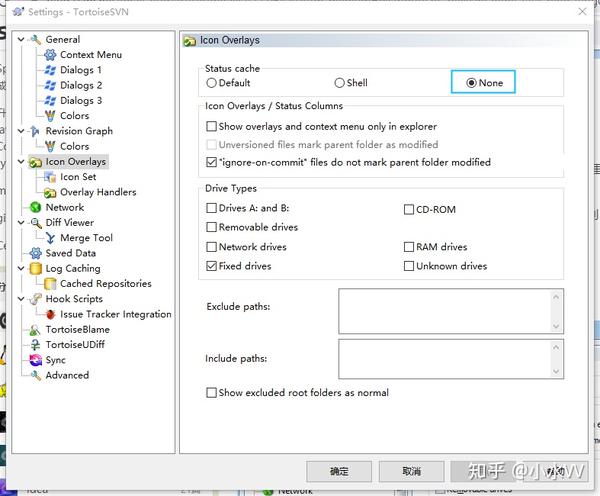Click the Saved Data gear icon

click(x=36, y=253)
